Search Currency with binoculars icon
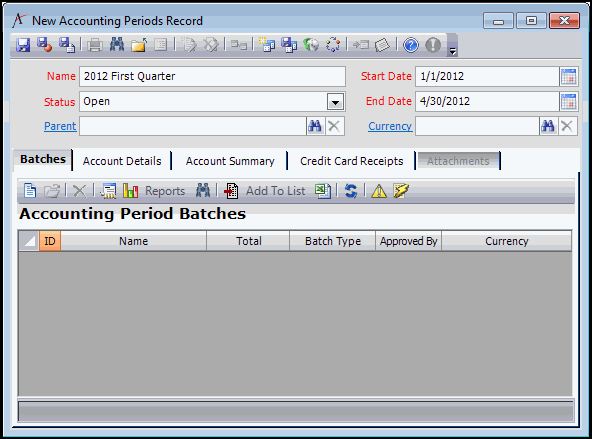Viewport: 592px width, 439px height. (x=548, y=126)
